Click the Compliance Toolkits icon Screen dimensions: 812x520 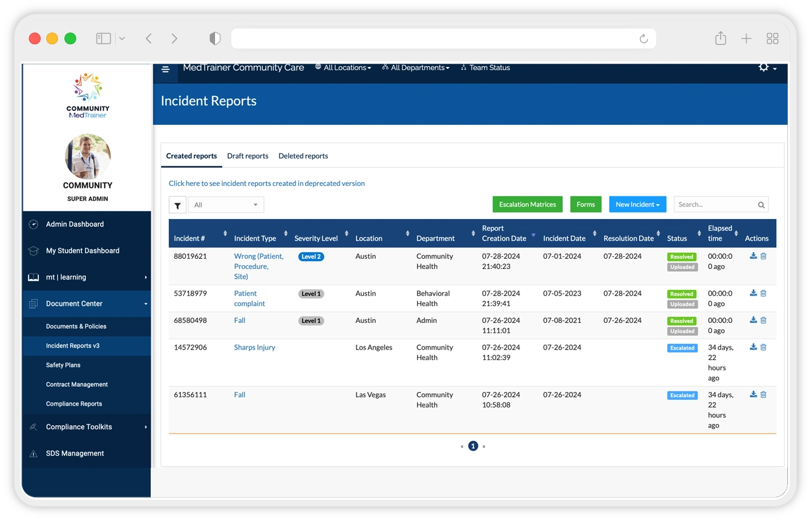(33, 427)
